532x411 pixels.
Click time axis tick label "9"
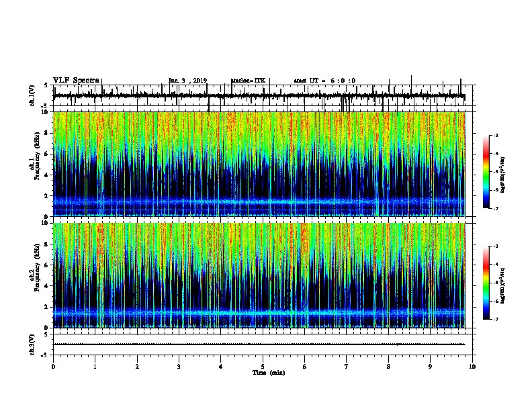(430, 367)
